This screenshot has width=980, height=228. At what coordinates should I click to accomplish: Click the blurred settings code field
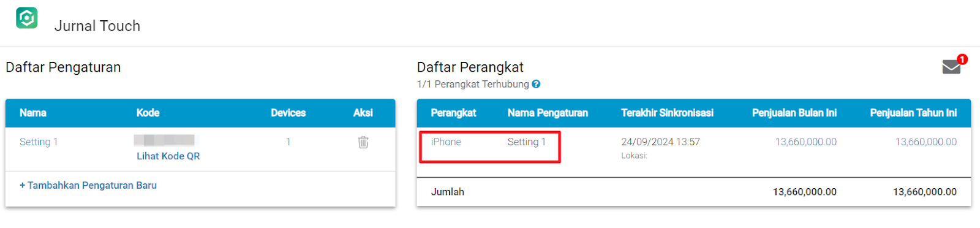(x=164, y=140)
